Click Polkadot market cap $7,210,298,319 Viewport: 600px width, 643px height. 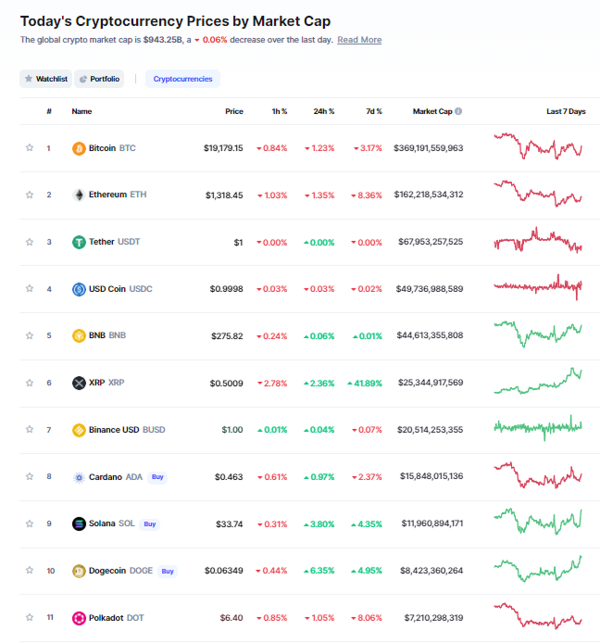tap(433, 618)
